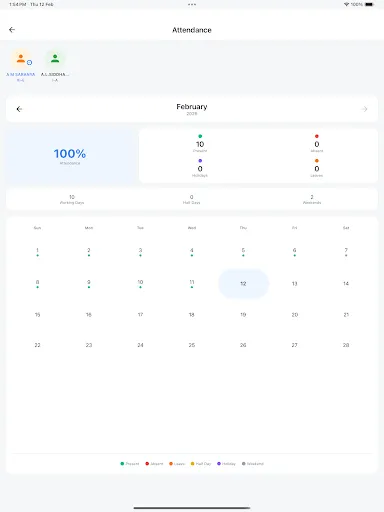
Task: Tap the orange Leave legend dot
Action: (171, 464)
